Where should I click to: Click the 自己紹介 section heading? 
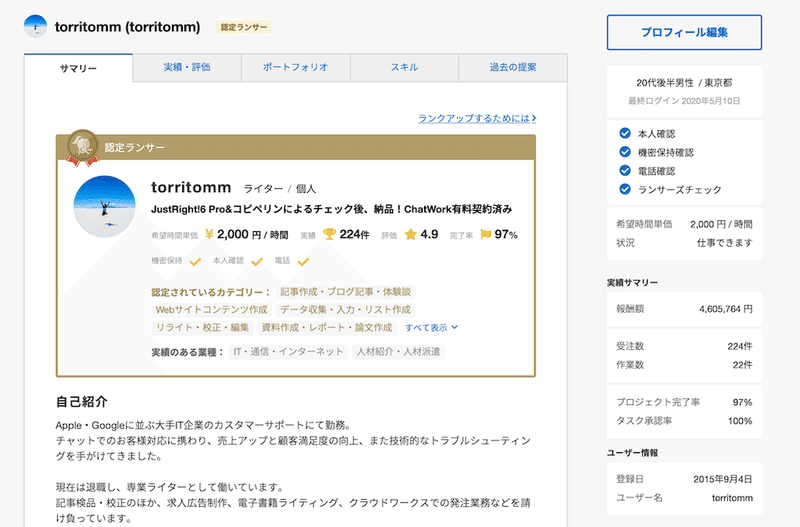point(82,402)
